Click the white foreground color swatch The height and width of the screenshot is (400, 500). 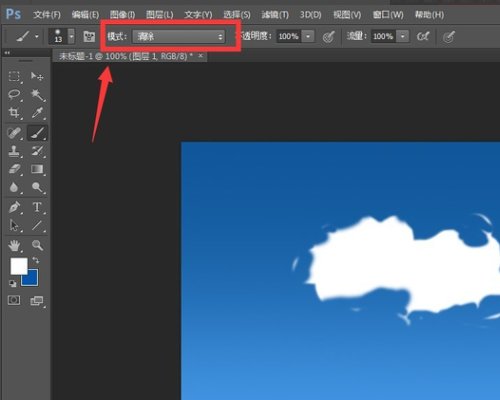point(19,266)
